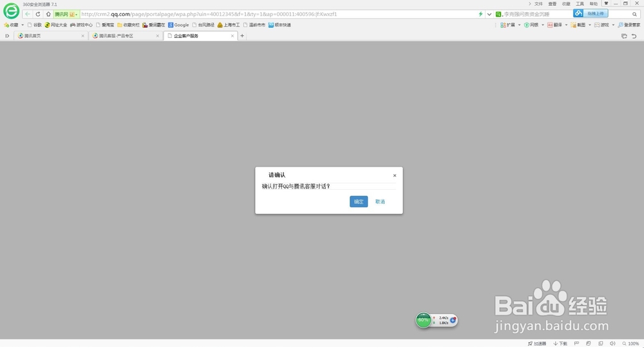Expand the 截图 dropdown arrow
Image resolution: width=644 pixels, height=348 pixels.
[590, 25]
